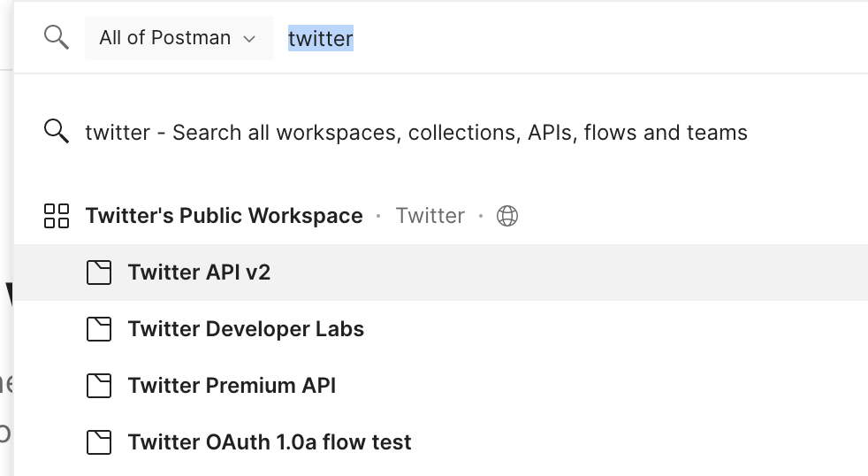
Task: Choose the Twitter Premium API result
Action: (232, 386)
